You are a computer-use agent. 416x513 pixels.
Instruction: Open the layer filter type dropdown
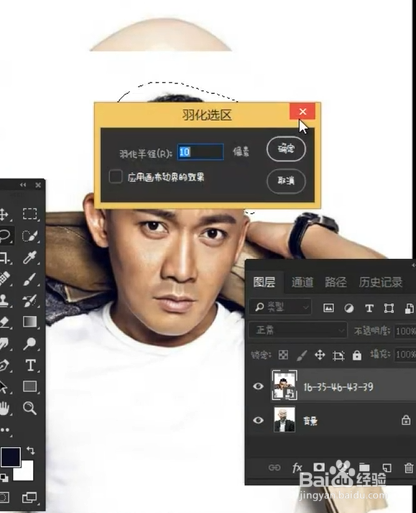coord(281,307)
